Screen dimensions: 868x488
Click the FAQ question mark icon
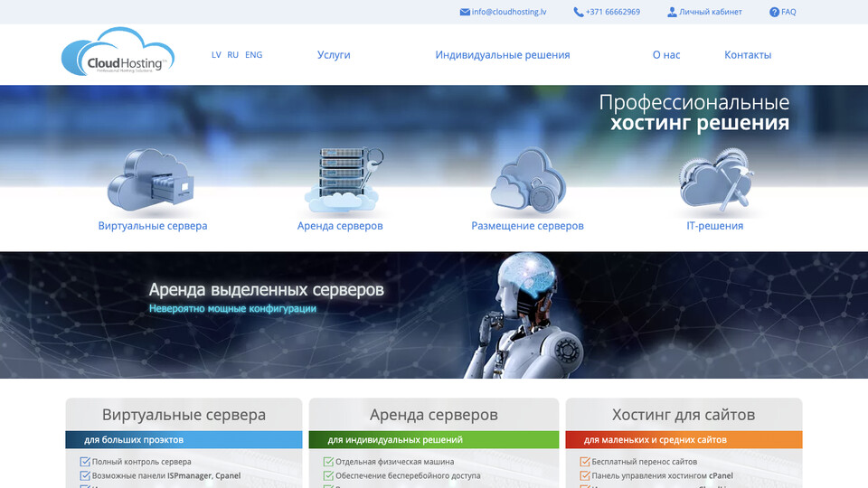[x=775, y=12]
